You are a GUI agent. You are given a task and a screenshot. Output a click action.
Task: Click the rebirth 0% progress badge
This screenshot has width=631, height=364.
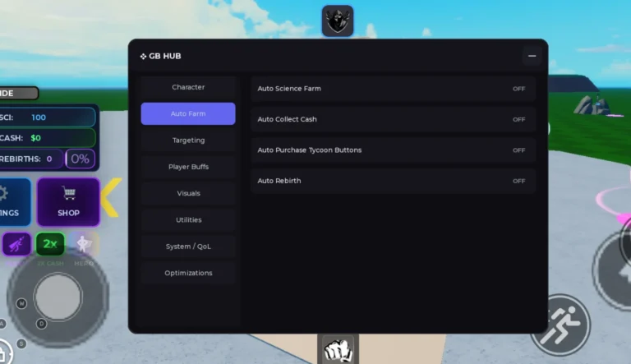[x=80, y=159]
